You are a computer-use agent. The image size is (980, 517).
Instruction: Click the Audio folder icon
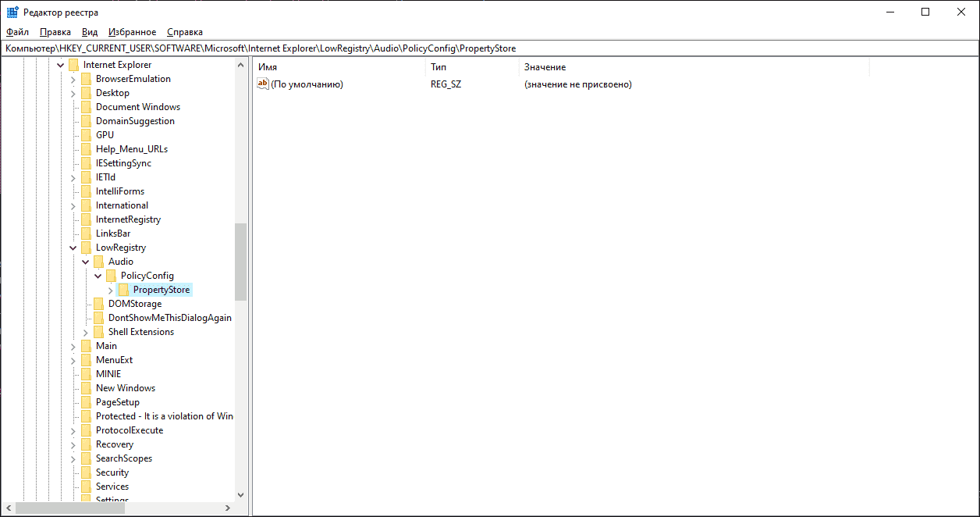(x=98, y=262)
